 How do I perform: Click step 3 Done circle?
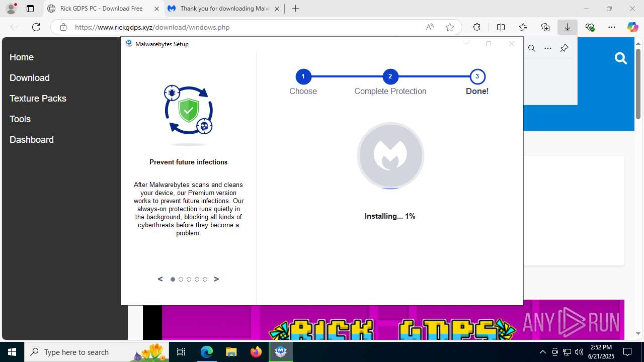click(477, 76)
